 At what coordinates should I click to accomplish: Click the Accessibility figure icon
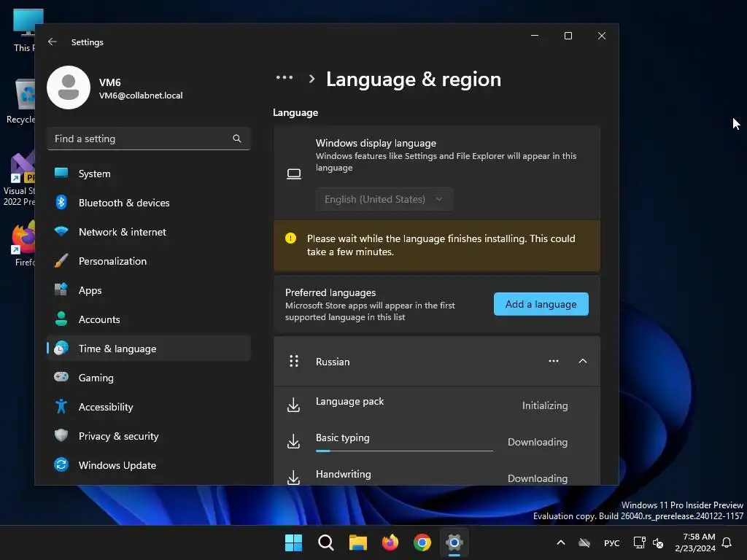[61, 407]
